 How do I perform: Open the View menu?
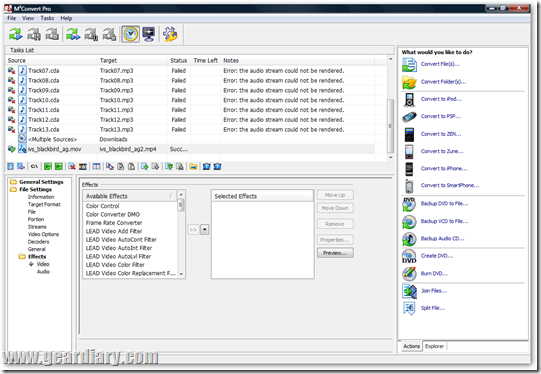click(x=28, y=18)
